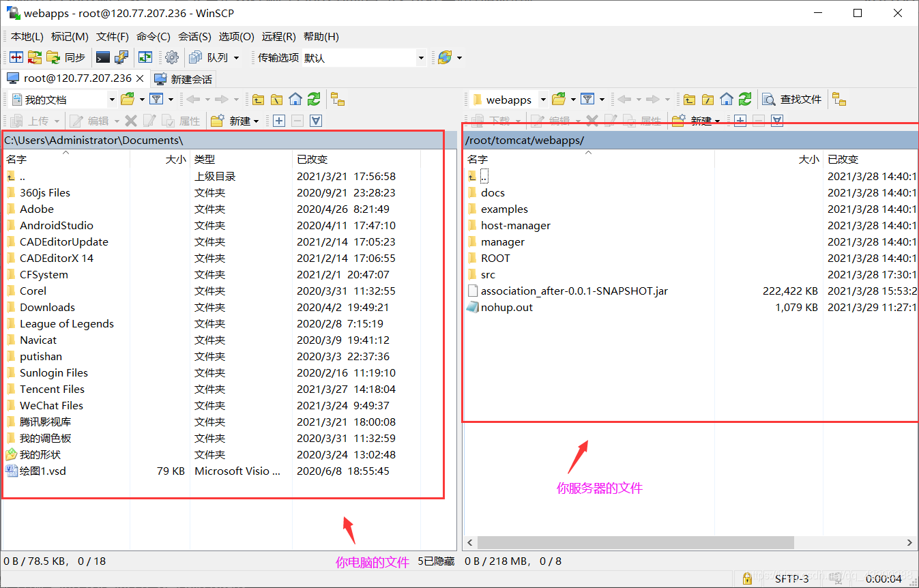Jump to remote root directory
The height and width of the screenshot is (588, 919).
click(x=708, y=100)
